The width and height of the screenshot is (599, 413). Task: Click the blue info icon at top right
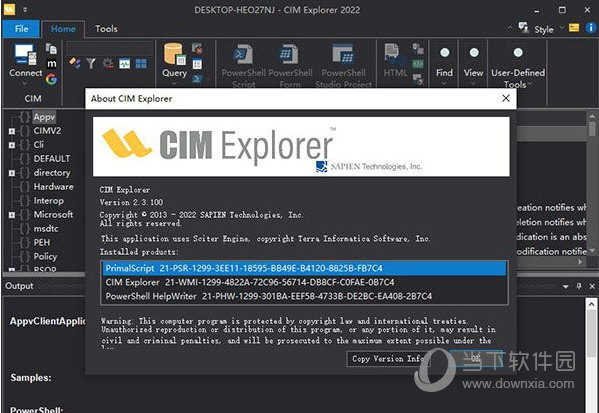(591, 28)
